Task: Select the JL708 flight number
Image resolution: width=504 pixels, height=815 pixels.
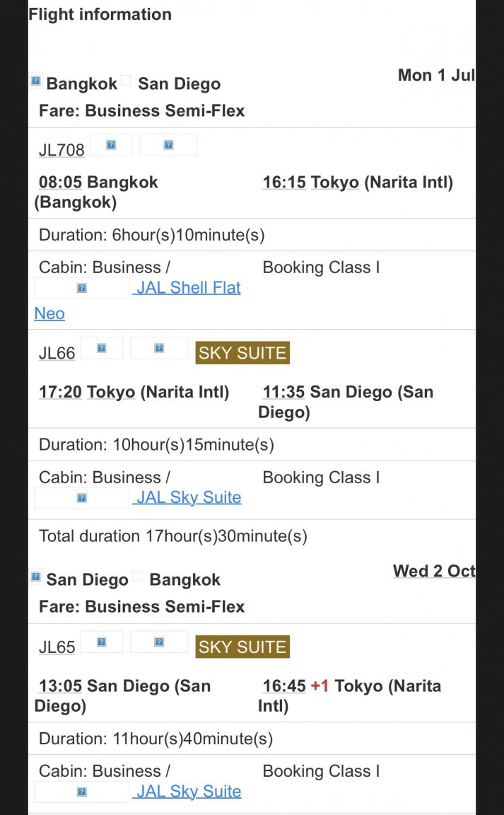Action: click(61, 150)
